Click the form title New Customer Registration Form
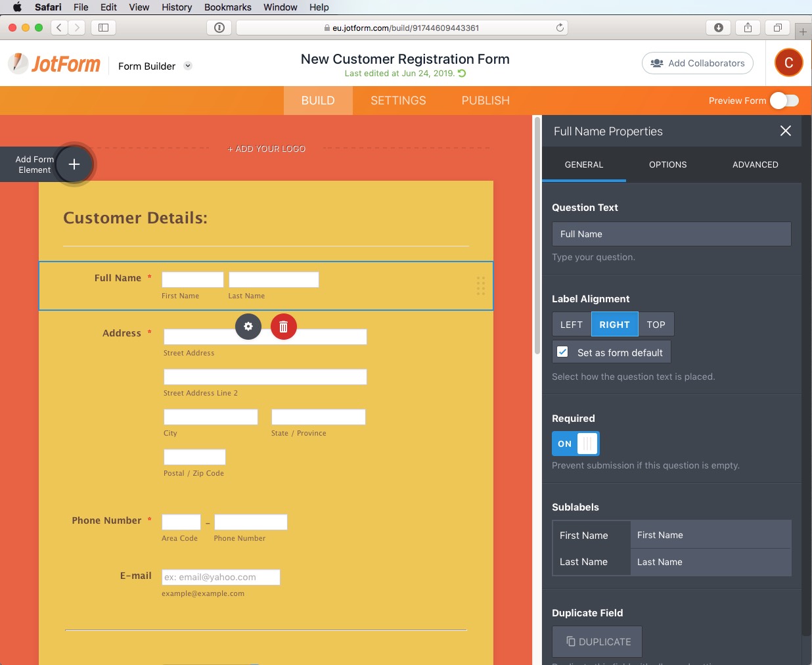812x665 pixels. (405, 59)
